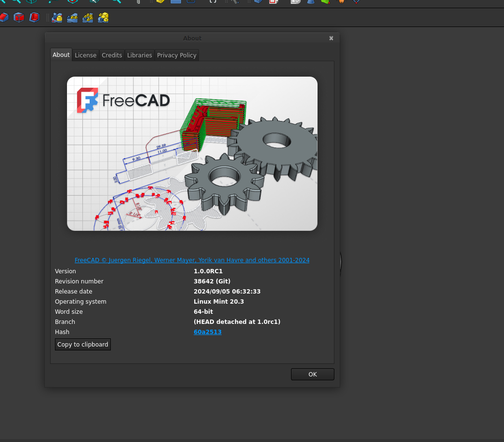Image resolution: width=504 pixels, height=442 pixels.
Task: Click the (HEAD detached at 1.0rc1) text
Action: (237, 322)
